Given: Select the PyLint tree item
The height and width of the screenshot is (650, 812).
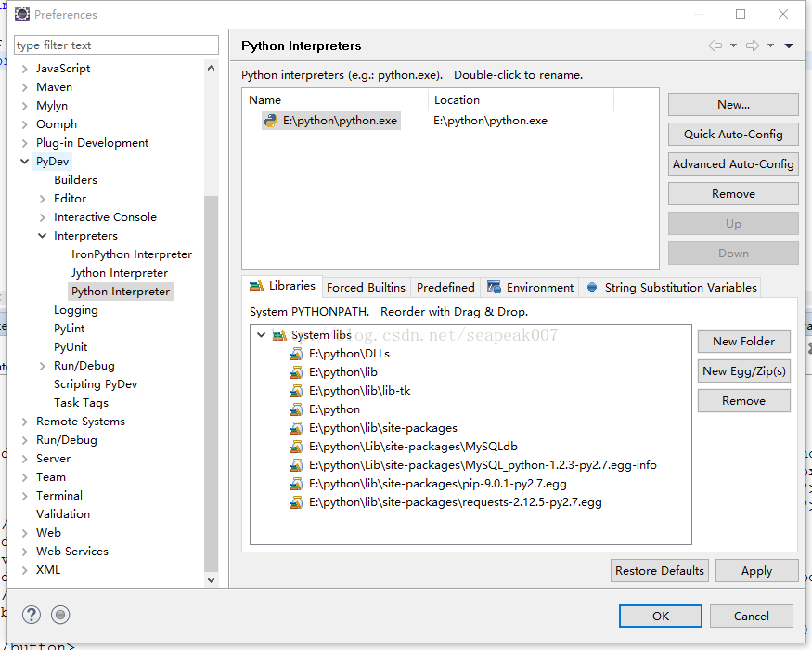Looking at the screenshot, I should 69,329.
